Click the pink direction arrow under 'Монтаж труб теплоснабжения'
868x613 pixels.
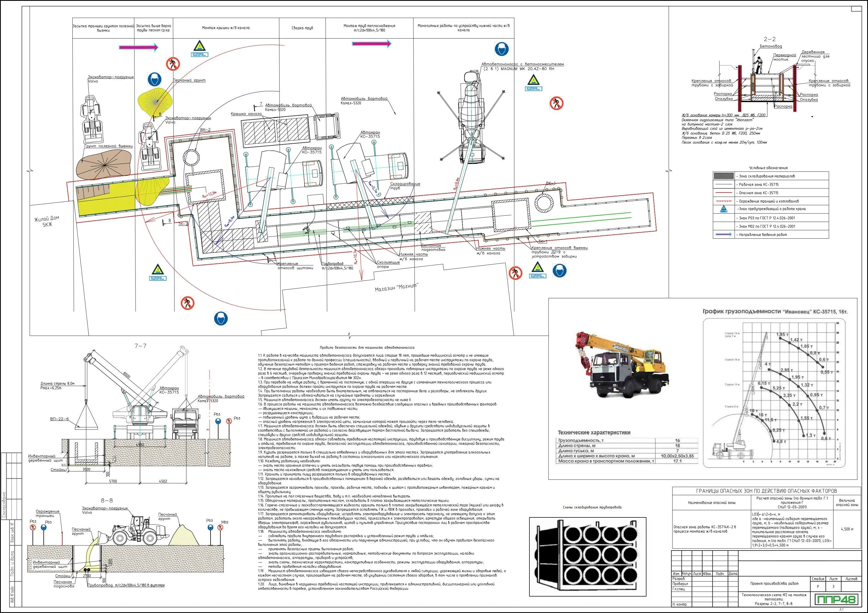pos(371,44)
